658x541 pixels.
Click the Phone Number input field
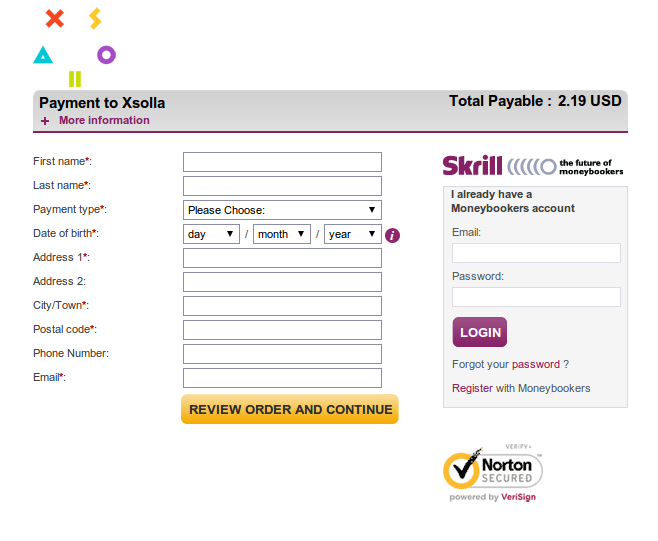click(x=282, y=354)
